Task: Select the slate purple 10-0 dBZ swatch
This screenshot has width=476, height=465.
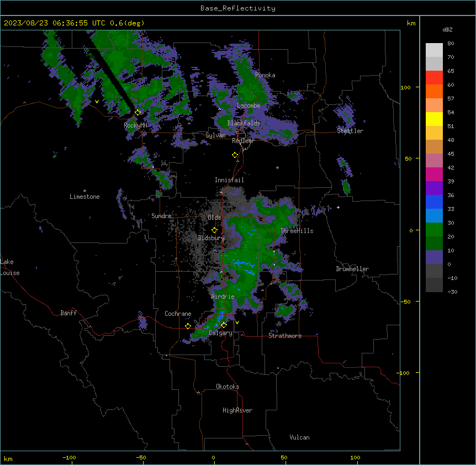Action: point(434,257)
